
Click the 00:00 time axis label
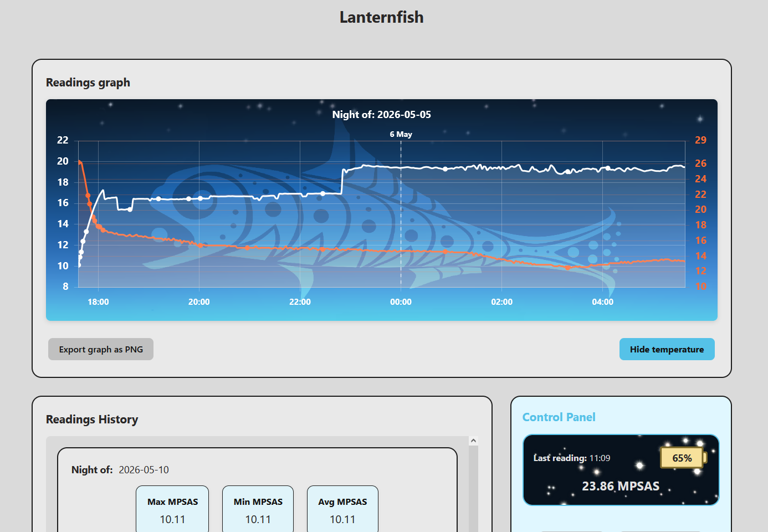401,302
